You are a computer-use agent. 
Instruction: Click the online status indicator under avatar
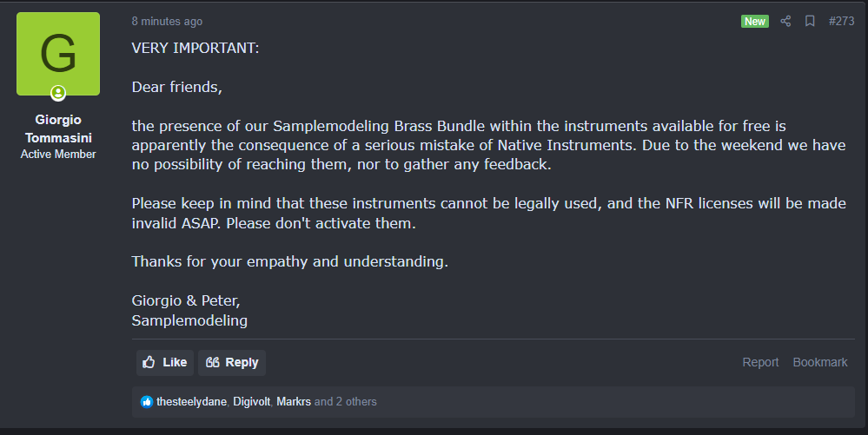point(58,93)
